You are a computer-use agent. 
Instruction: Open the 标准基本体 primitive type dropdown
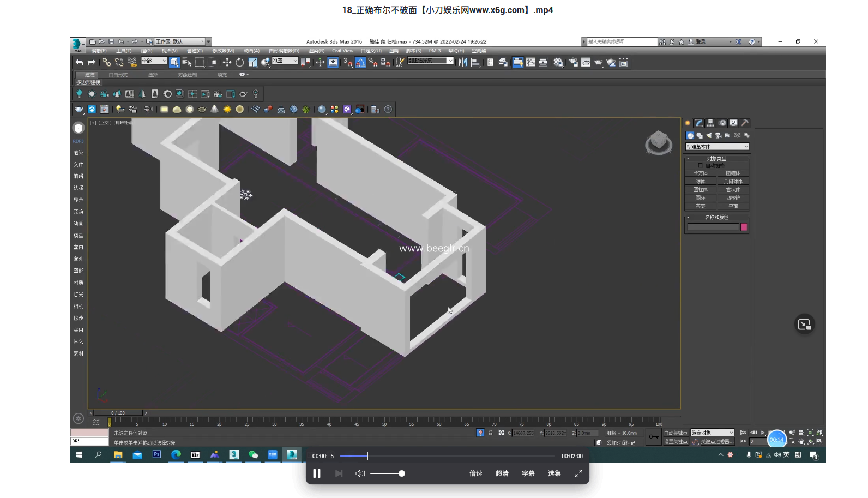(718, 147)
